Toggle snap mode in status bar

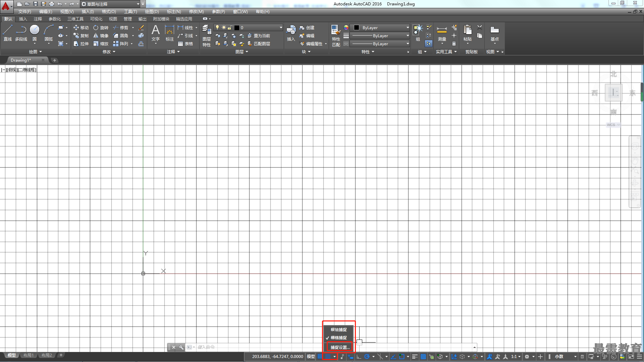click(328, 357)
